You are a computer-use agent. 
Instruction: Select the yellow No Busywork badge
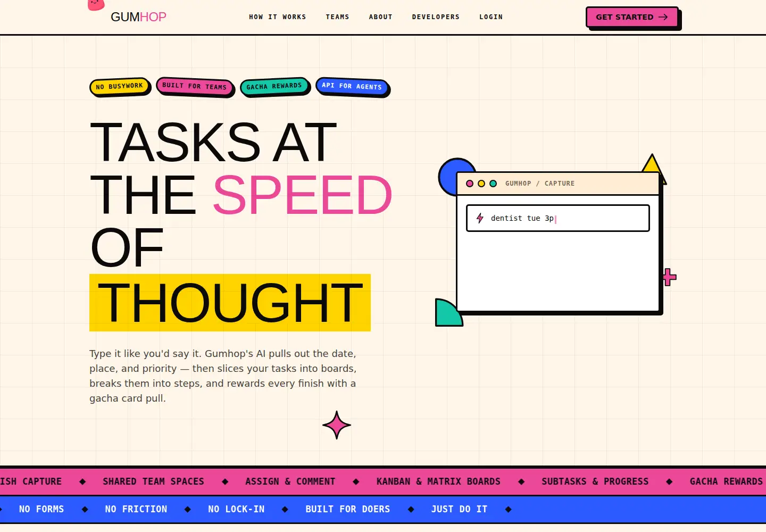[119, 86]
